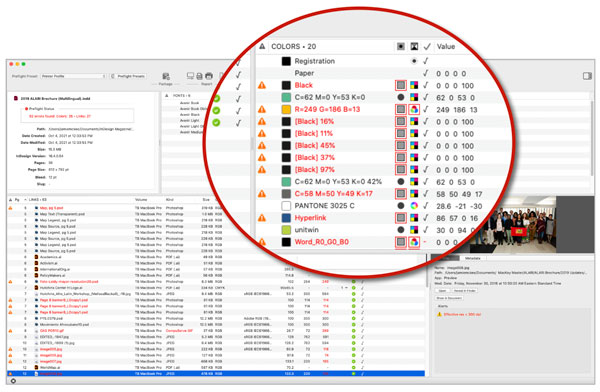Image resolution: width=600 pixels, height=392 pixels.
Task: Click the process type icon on Black row
Action: pyautogui.click(x=401, y=85)
